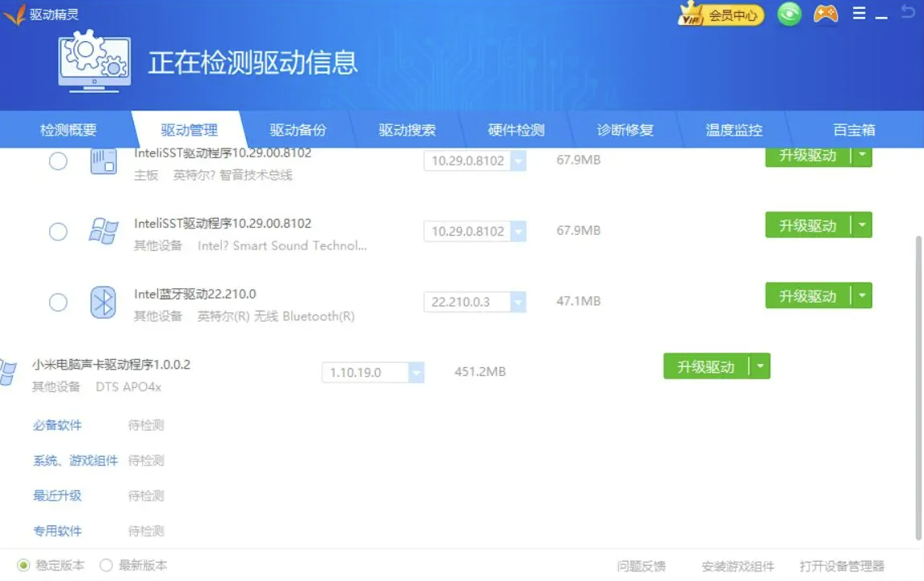924x581 pixels.
Task: Open version dropdown showing 22.210.0.3
Action: (x=518, y=302)
